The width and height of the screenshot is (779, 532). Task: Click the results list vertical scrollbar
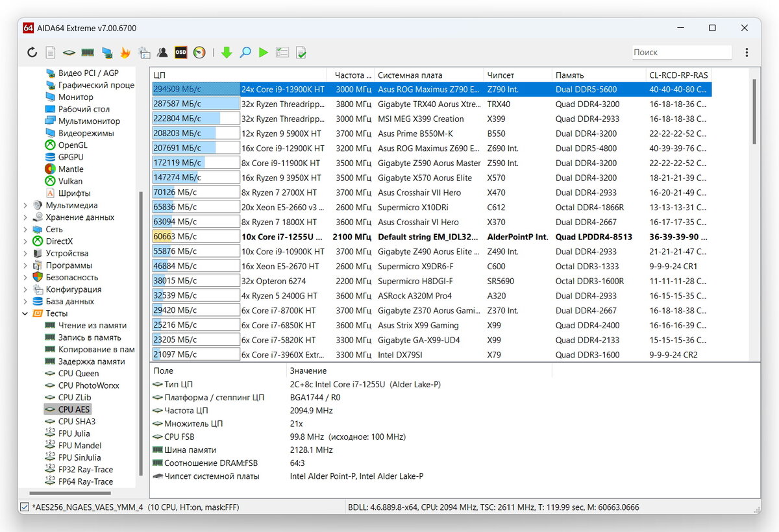coord(754,112)
